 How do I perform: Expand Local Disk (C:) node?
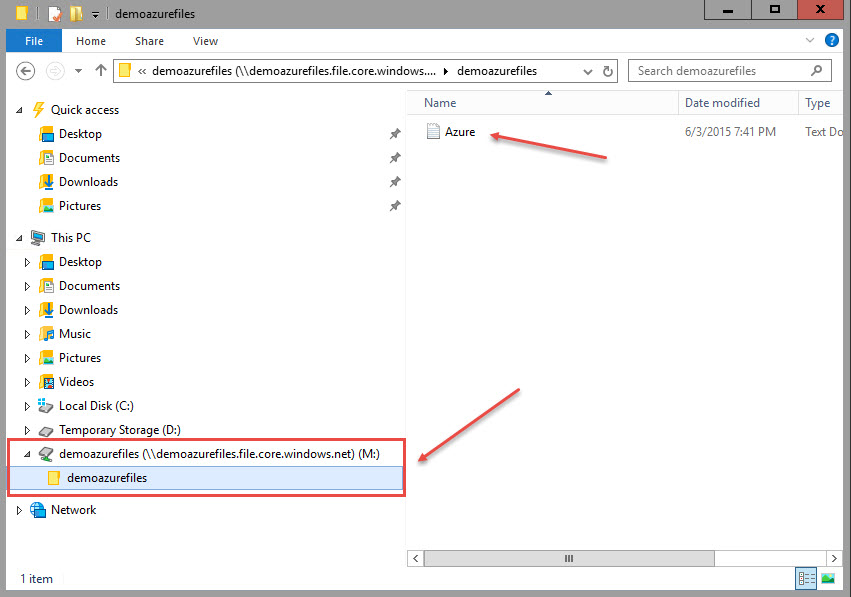click(27, 406)
